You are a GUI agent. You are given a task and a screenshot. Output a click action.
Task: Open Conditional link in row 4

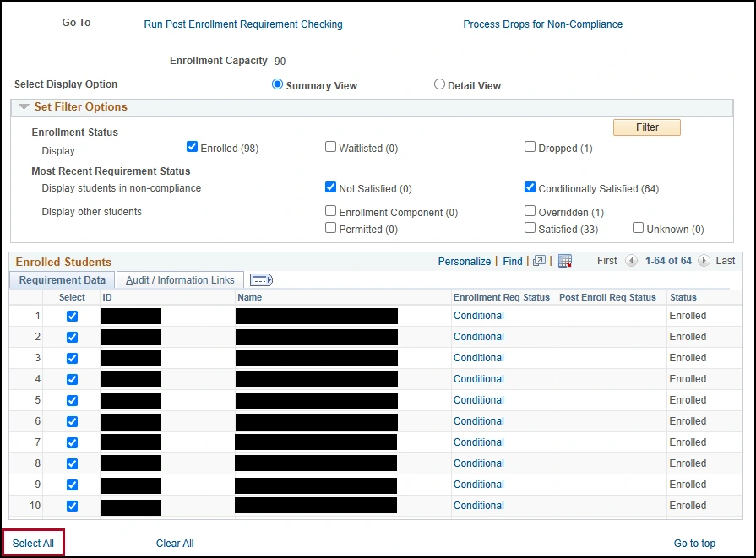[x=478, y=379]
